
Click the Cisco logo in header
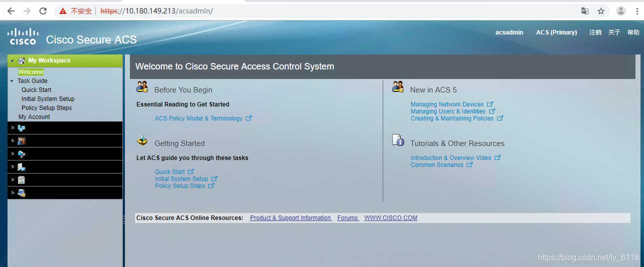click(22, 36)
